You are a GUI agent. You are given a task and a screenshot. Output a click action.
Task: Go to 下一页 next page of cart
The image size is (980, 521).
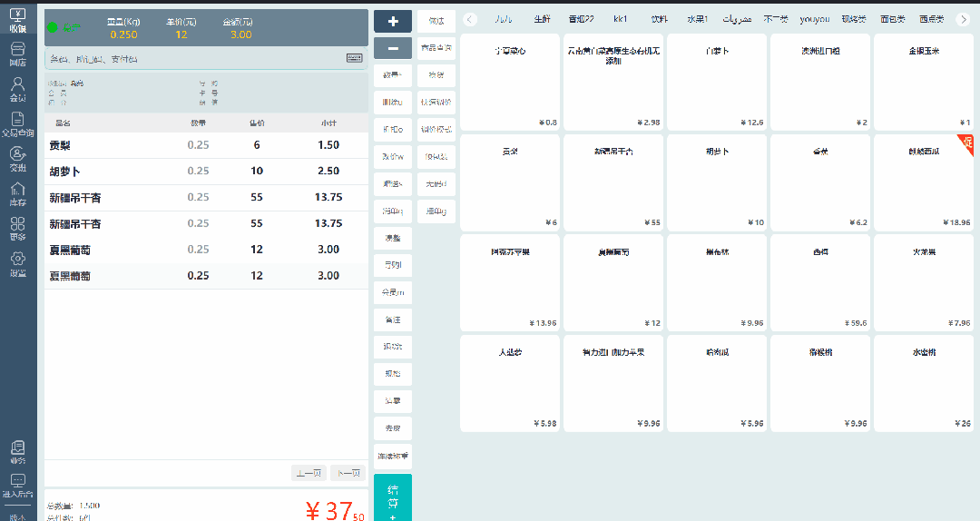[348, 473]
